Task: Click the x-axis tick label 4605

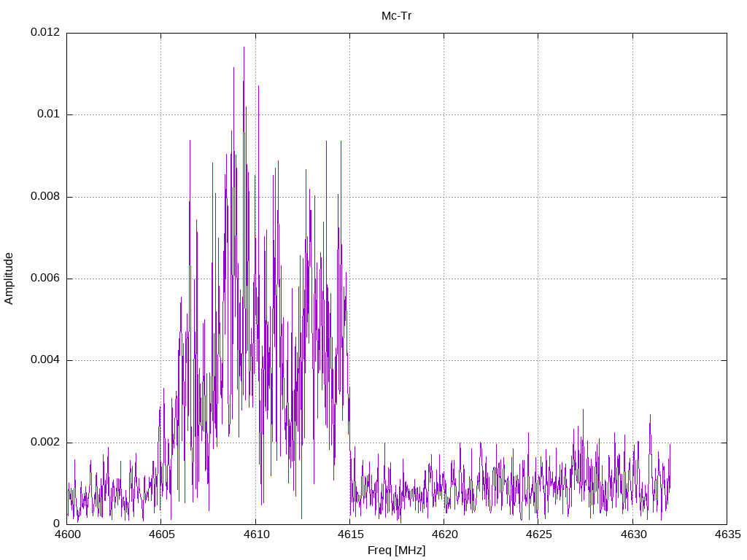Action: tap(161, 534)
